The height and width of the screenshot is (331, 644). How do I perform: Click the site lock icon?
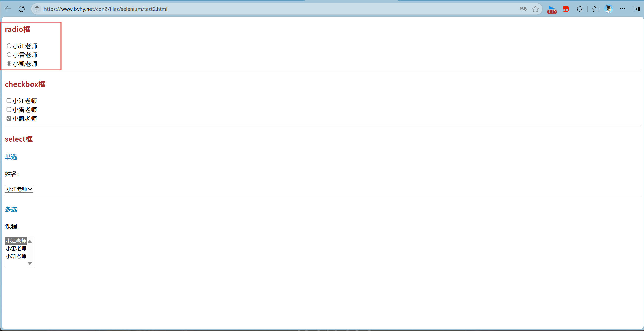(x=37, y=9)
